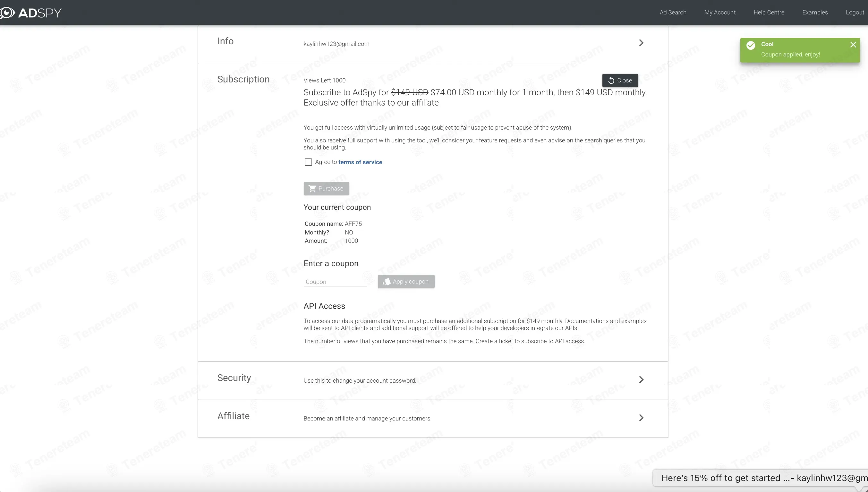
Task: Open My Account in the top navigation
Action: click(x=720, y=13)
